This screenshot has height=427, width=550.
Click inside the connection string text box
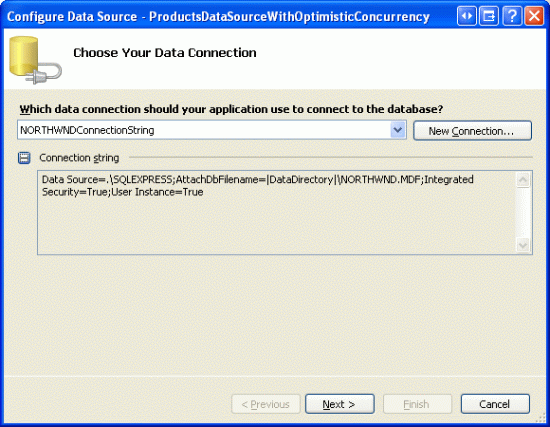(276, 213)
